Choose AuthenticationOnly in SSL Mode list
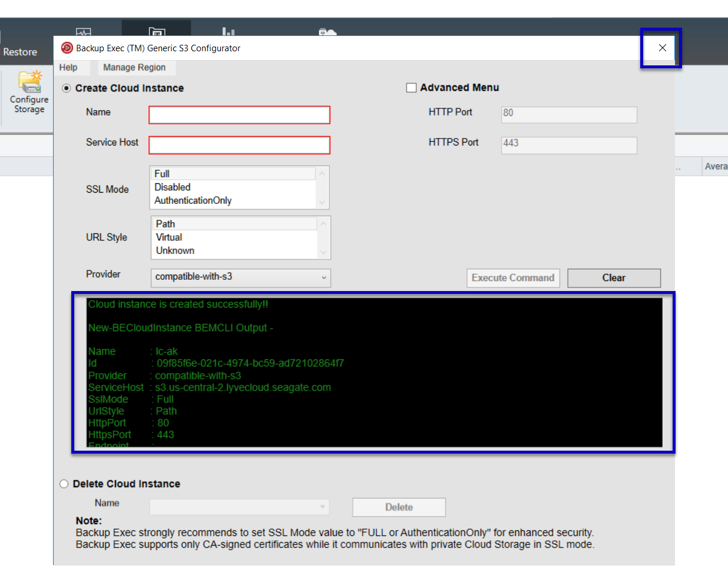728x575 pixels. [x=193, y=200]
